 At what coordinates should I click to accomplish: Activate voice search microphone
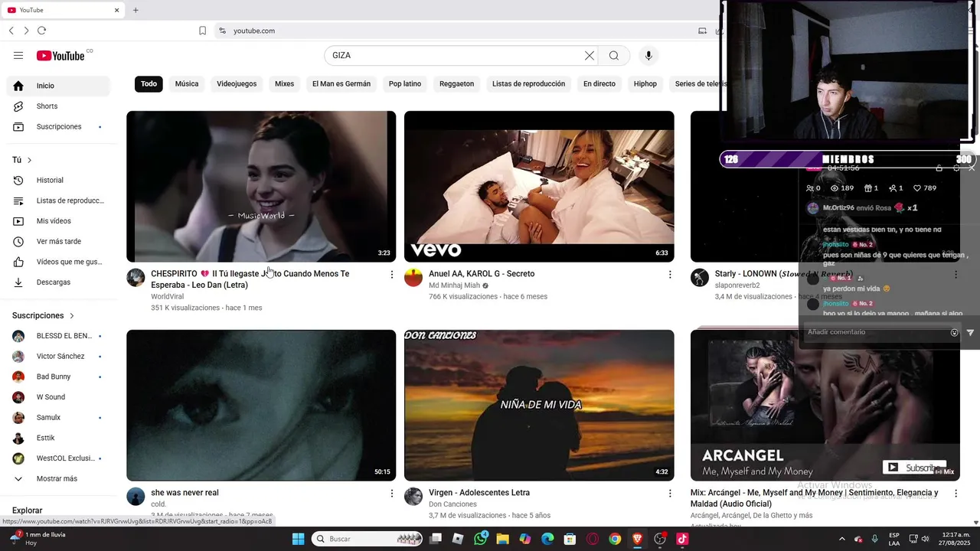coord(648,55)
